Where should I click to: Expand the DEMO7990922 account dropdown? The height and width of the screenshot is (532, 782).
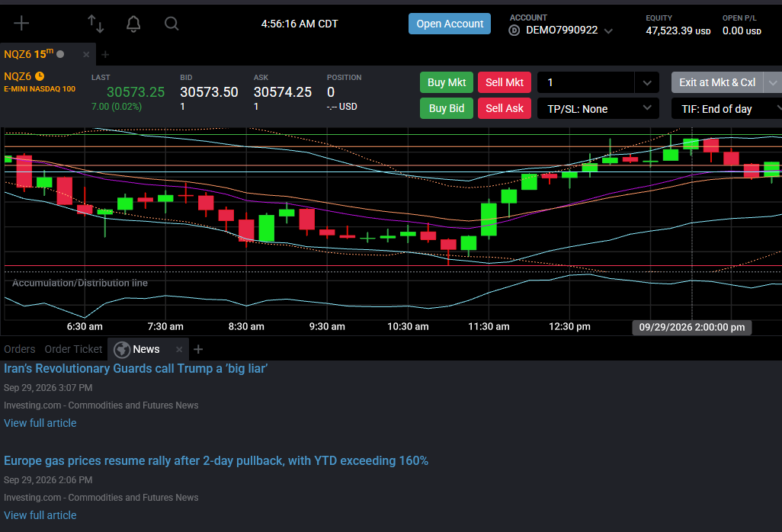point(608,31)
